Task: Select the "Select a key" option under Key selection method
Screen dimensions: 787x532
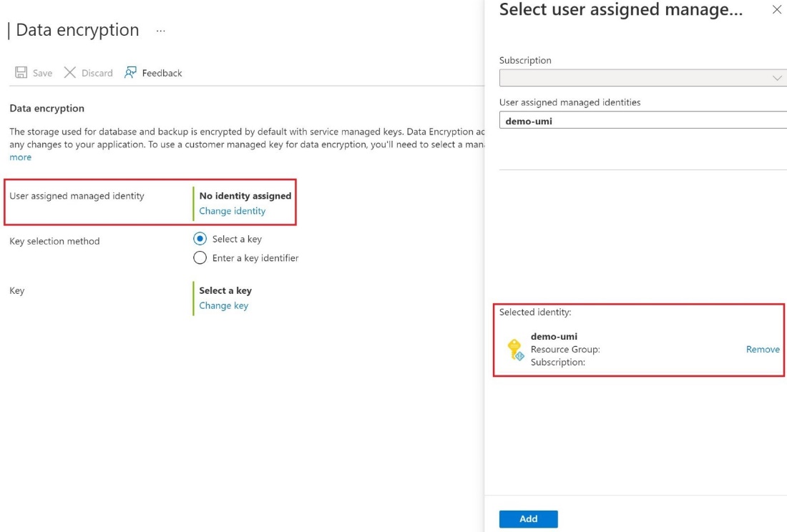Action: coord(200,240)
